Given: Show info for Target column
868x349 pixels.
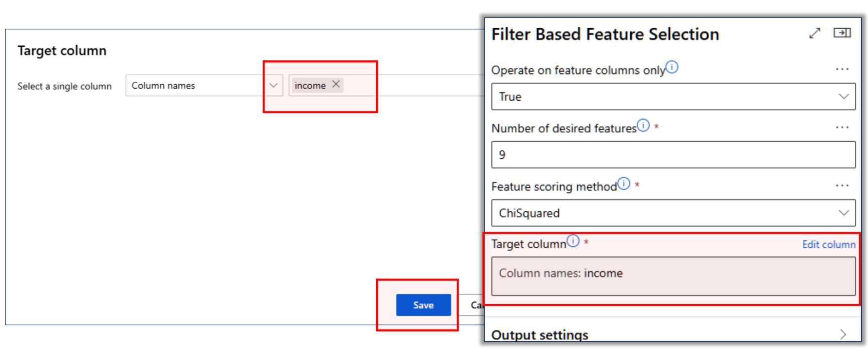Looking at the screenshot, I should (573, 241).
